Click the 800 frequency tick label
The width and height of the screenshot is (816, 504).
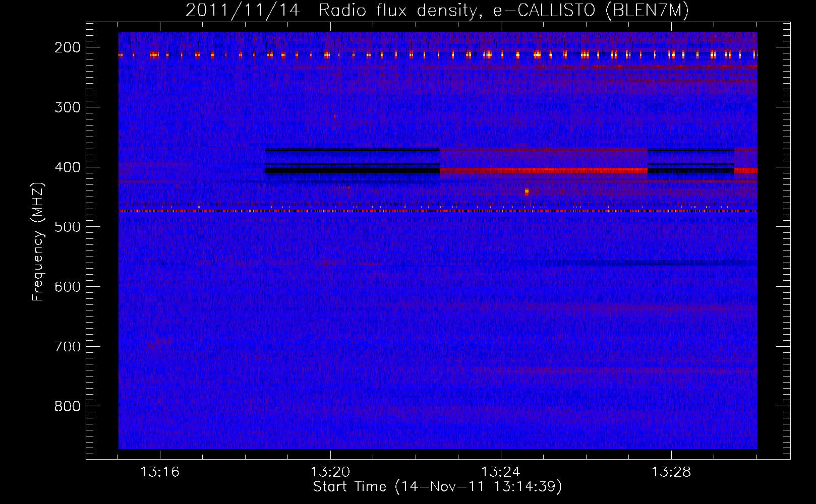pos(67,406)
